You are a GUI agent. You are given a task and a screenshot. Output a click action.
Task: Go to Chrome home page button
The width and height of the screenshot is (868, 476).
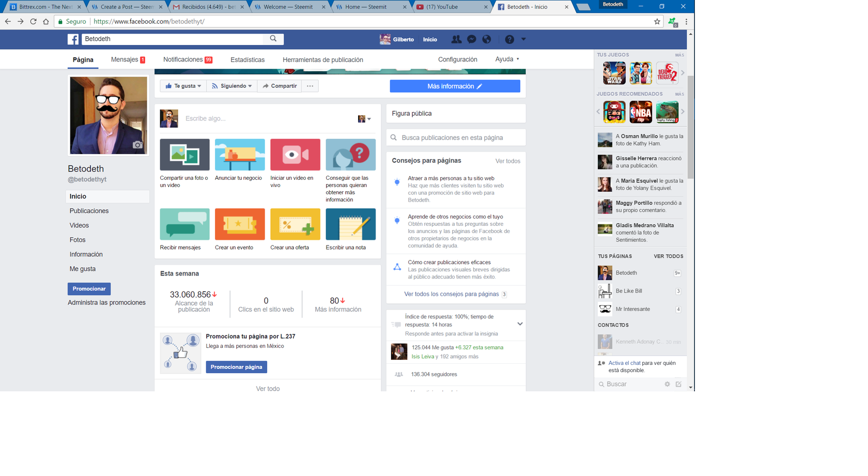click(46, 22)
